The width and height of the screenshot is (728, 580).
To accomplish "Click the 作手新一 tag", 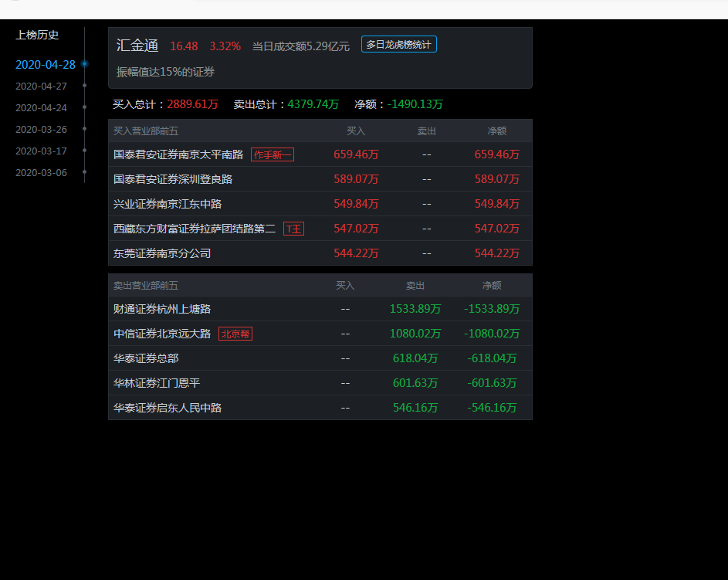I will [272, 154].
